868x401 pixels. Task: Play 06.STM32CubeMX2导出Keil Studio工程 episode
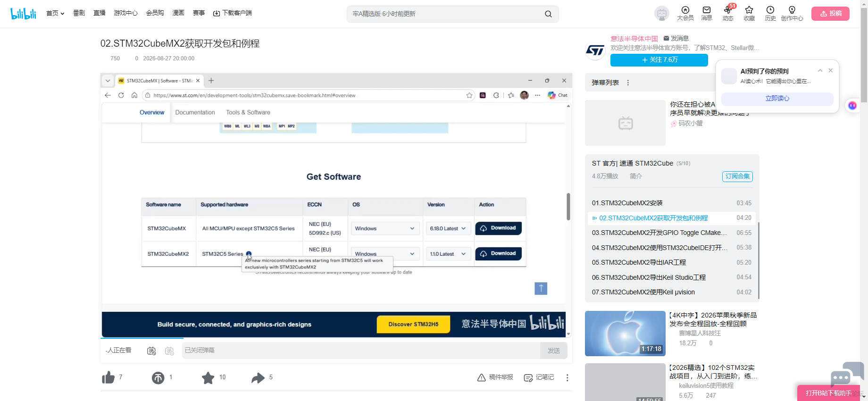pyautogui.click(x=672, y=277)
